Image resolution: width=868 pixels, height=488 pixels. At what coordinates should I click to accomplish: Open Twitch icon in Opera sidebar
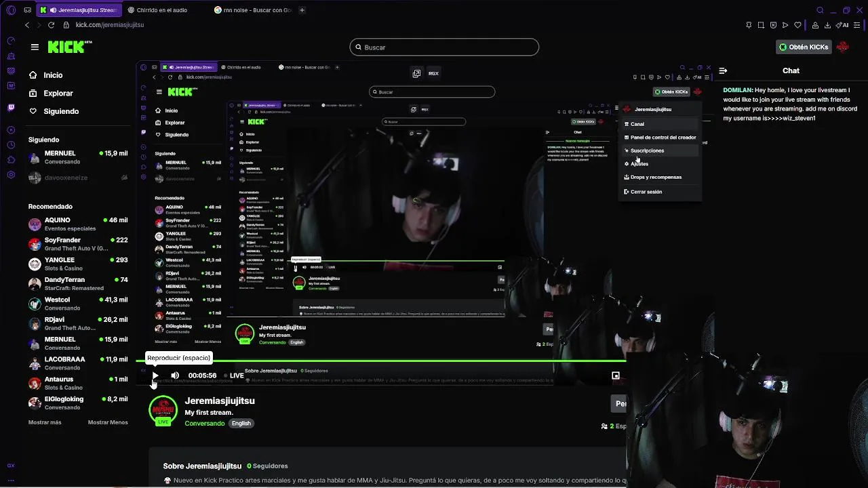(x=11, y=107)
